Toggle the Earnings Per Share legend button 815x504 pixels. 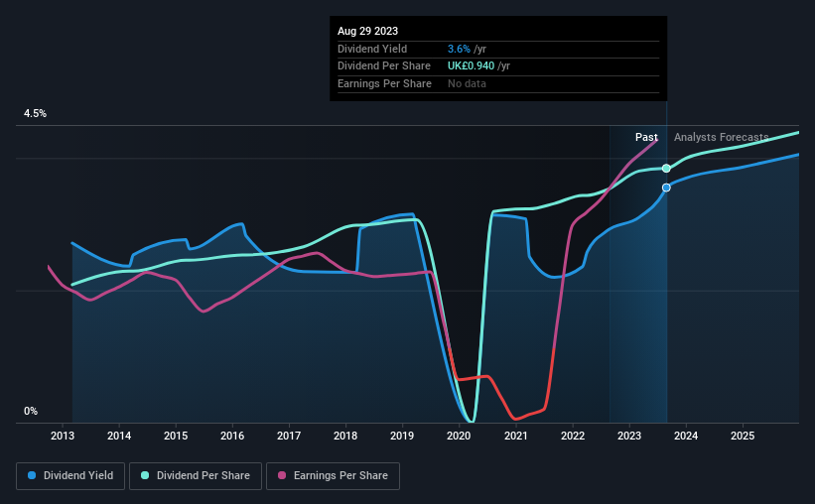[x=333, y=476]
